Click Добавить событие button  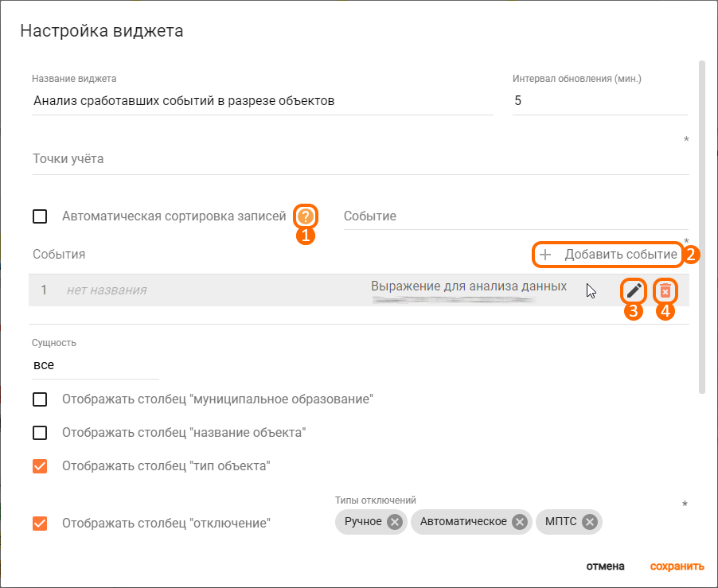coord(607,255)
